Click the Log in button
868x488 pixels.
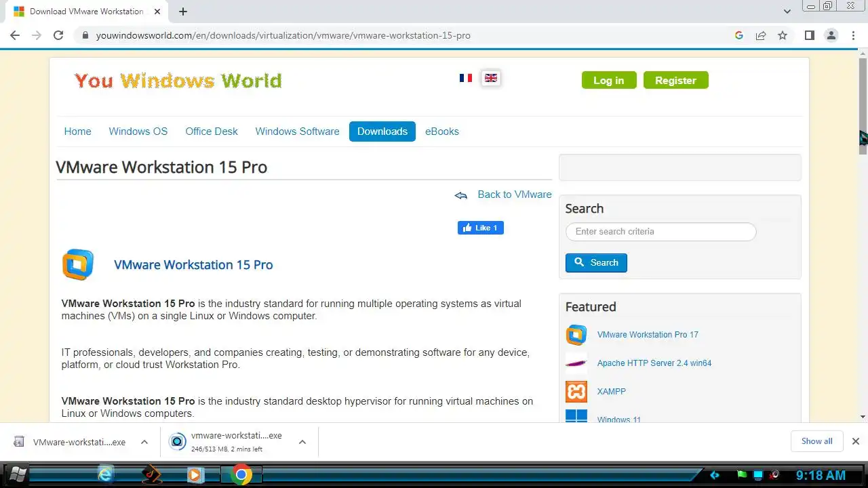tap(609, 80)
